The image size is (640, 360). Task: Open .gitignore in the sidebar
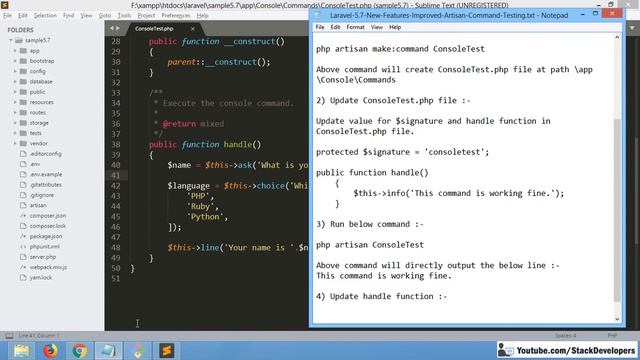pyautogui.click(x=42, y=195)
